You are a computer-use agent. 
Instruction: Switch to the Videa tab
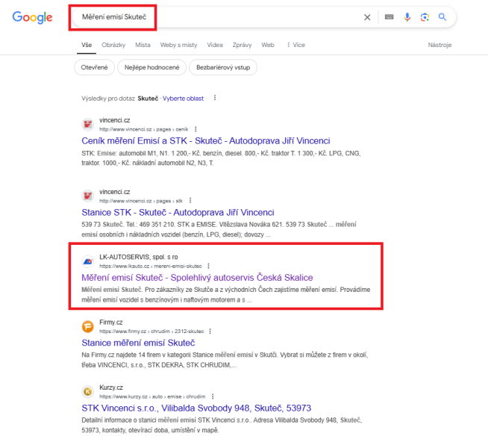tap(215, 45)
